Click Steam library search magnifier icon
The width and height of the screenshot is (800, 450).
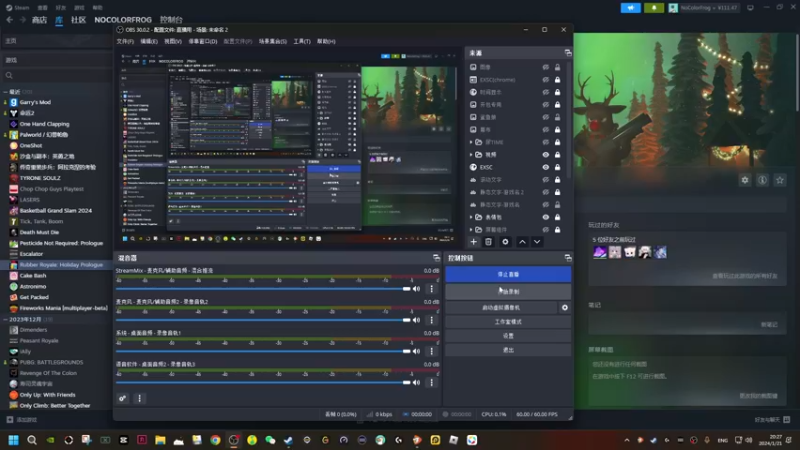[9, 76]
